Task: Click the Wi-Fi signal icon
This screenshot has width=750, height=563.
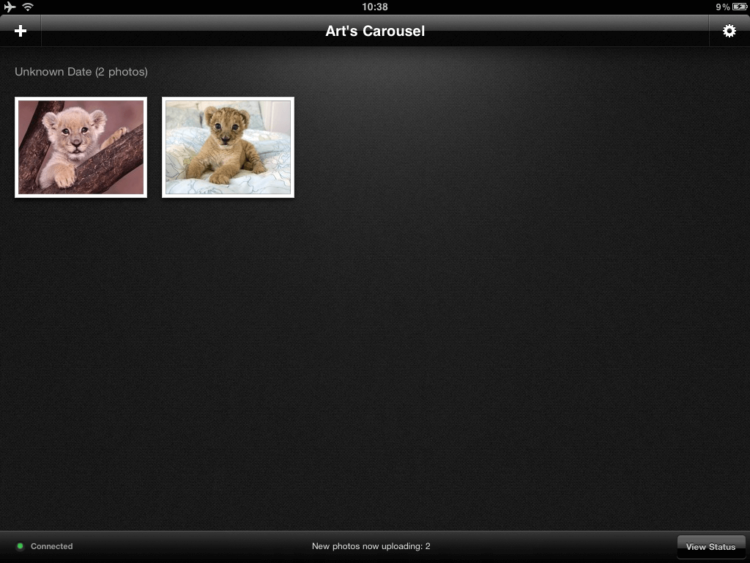Action: pos(28,7)
